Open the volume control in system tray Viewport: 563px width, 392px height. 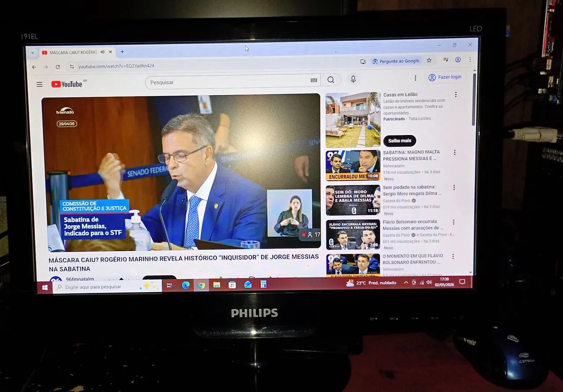(x=429, y=282)
